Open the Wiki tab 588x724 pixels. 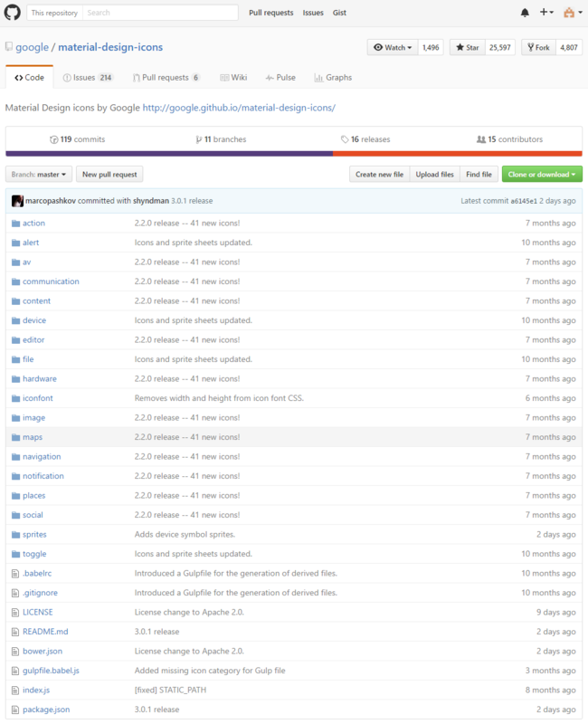(233, 78)
